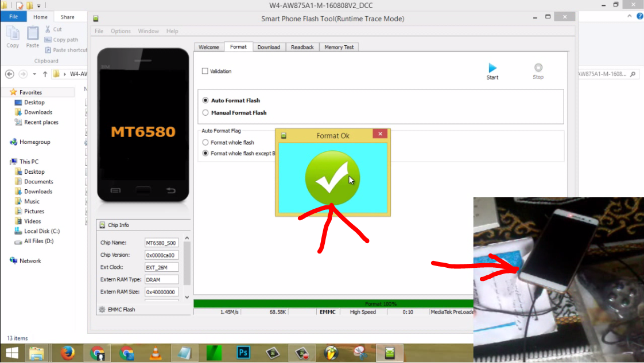Open the Explorer help question mark
Image resolution: width=644 pixels, height=363 pixels.
click(x=639, y=17)
